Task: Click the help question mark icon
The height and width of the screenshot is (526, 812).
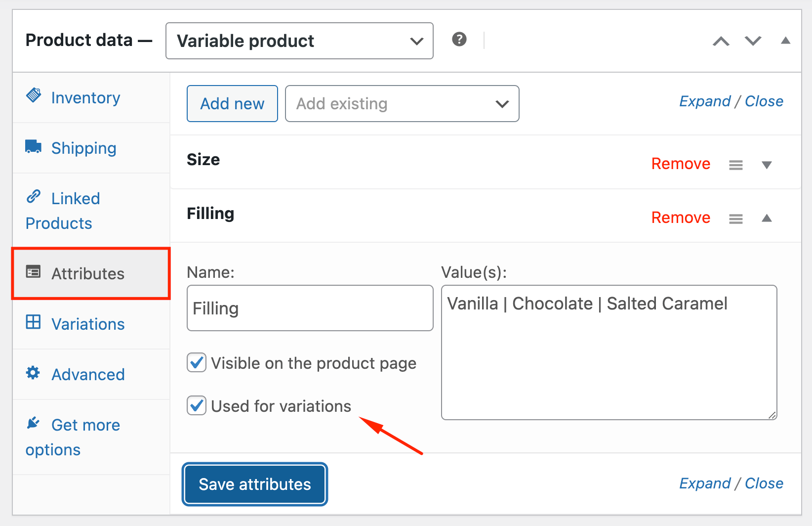Action: click(x=459, y=39)
